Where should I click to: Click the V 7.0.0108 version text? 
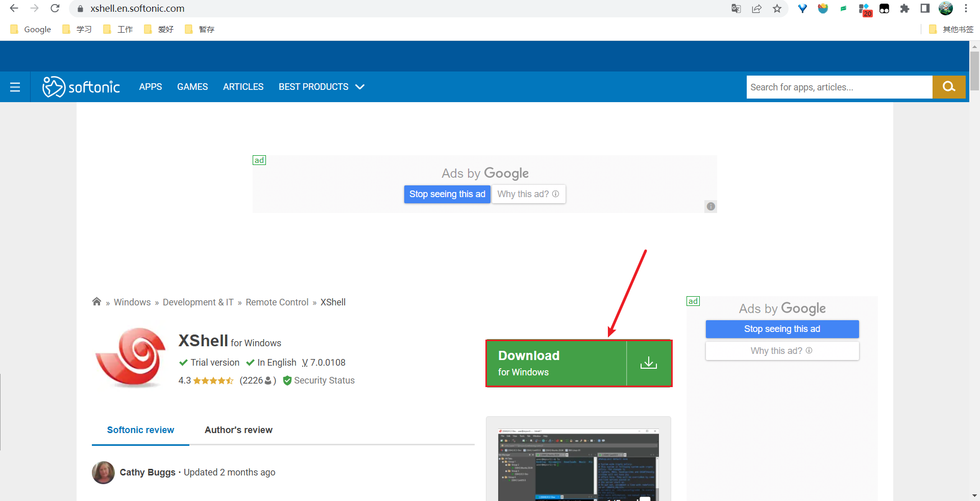[324, 363]
